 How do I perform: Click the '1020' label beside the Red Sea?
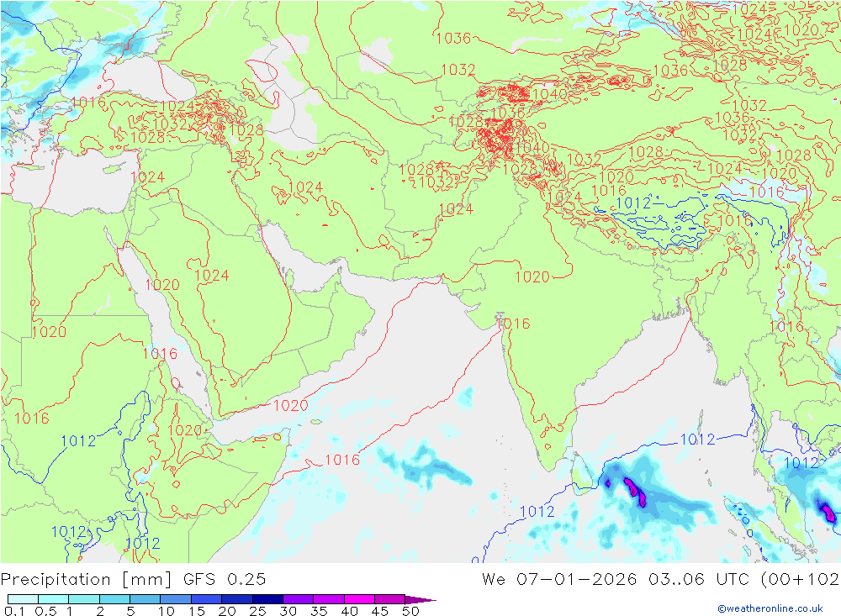(162, 285)
